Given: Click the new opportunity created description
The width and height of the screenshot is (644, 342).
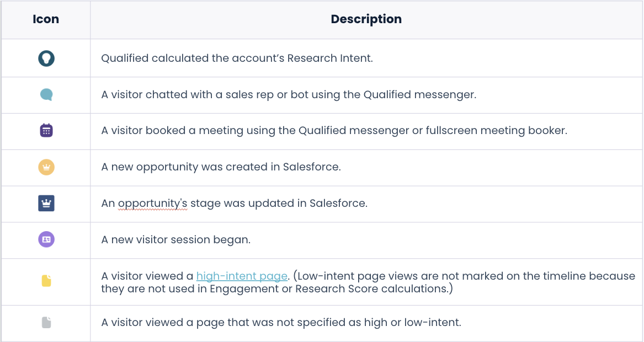Looking at the screenshot, I should tap(221, 167).
